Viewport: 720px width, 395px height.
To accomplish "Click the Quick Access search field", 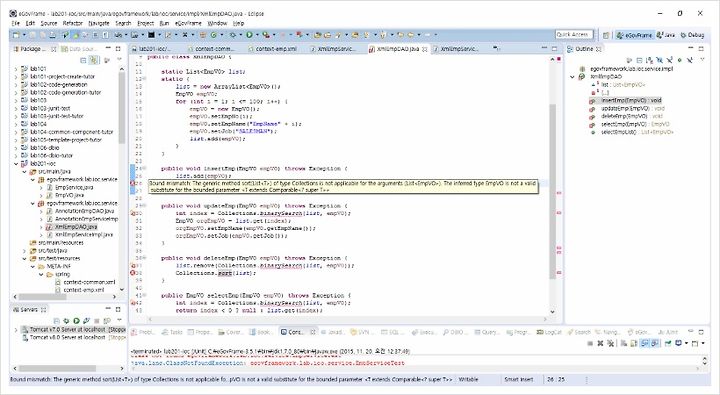I will (x=574, y=34).
